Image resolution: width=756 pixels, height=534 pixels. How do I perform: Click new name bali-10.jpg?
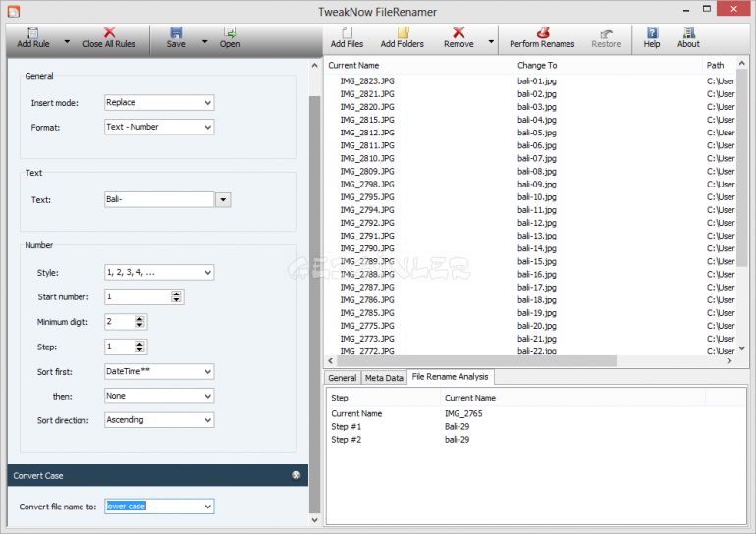537,197
